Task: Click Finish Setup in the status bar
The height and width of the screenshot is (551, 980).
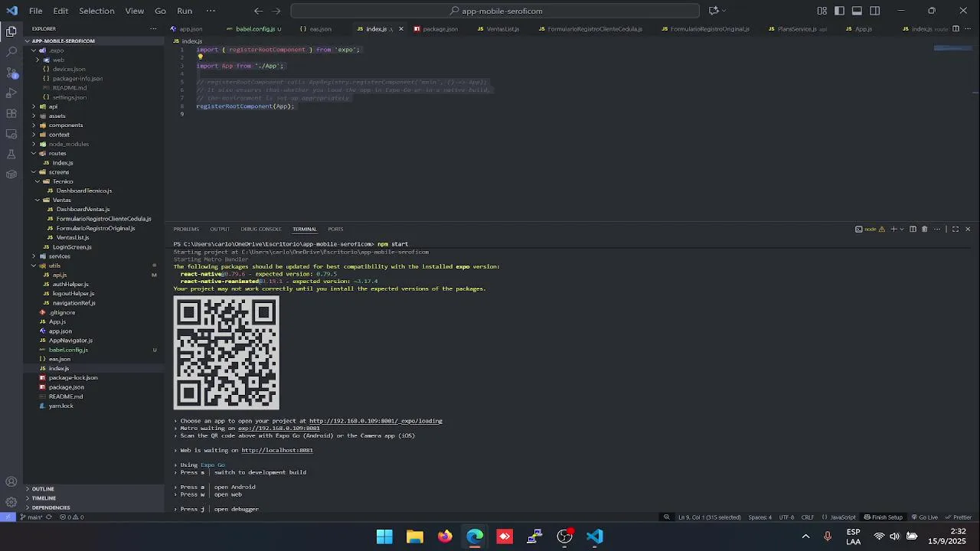Action: [884, 517]
